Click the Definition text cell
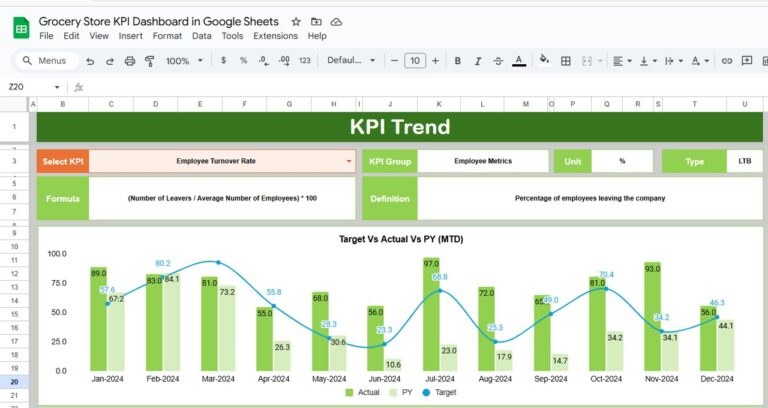The width and height of the screenshot is (768, 408). click(590, 198)
